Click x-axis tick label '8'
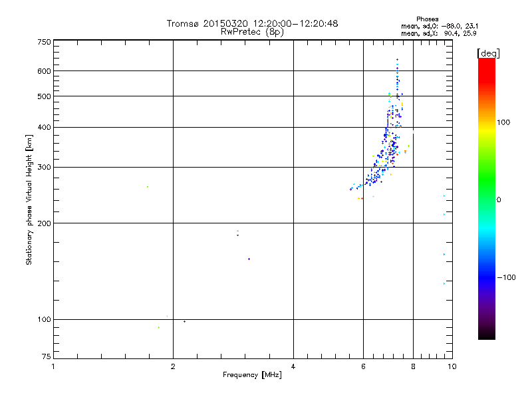The width and height of the screenshot is (532, 399). [413, 366]
